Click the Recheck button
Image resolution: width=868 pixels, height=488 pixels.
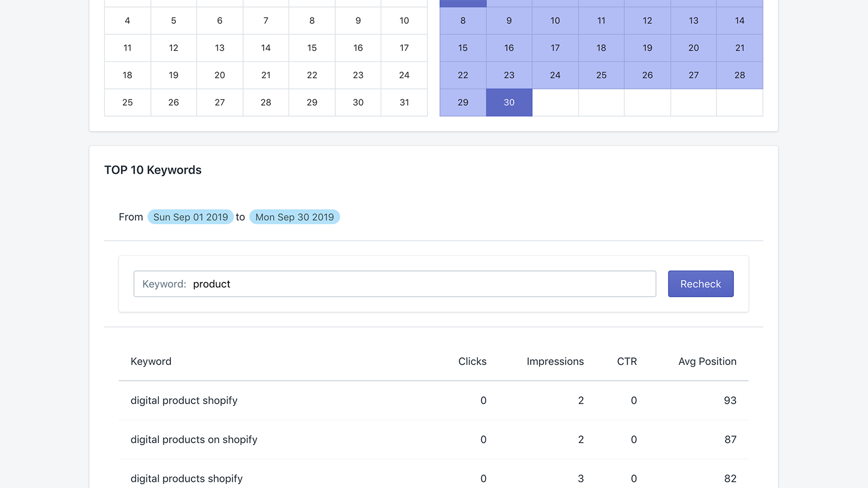pyautogui.click(x=700, y=284)
